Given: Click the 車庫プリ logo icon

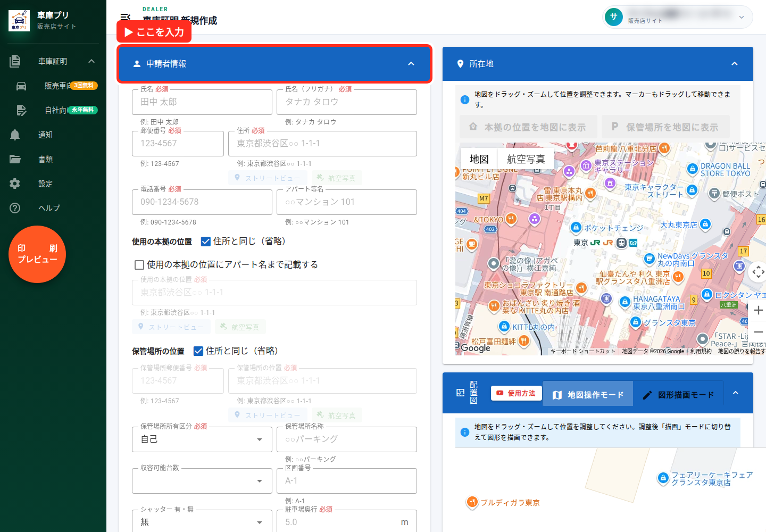Looking at the screenshot, I should click(19, 21).
